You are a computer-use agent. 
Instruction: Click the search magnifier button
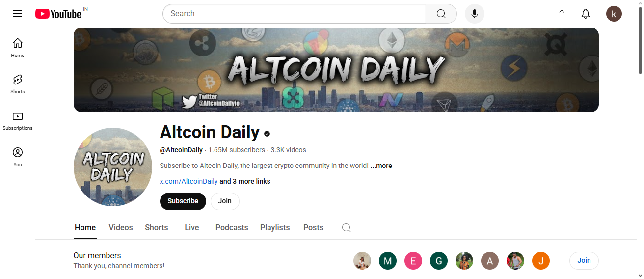point(441,14)
